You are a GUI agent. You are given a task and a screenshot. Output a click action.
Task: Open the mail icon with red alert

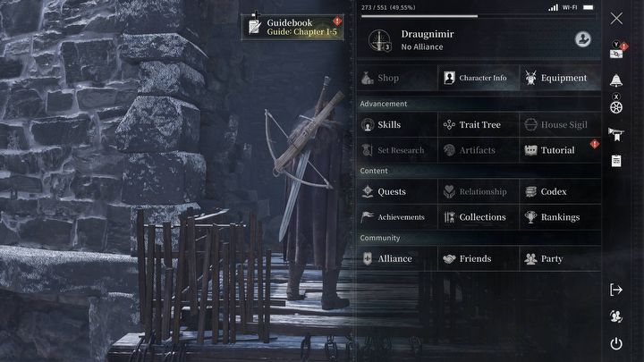pyautogui.click(x=616, y=53)
